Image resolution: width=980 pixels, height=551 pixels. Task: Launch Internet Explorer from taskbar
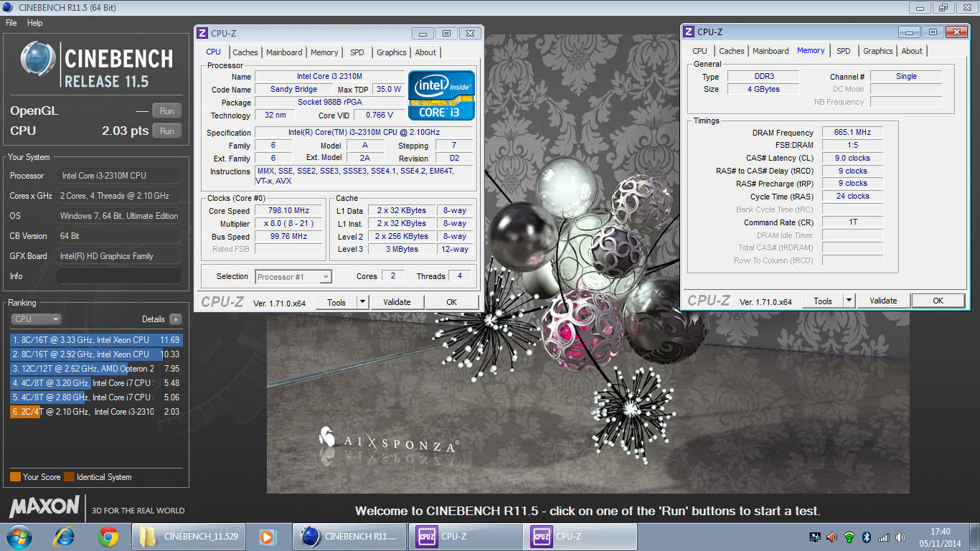click(x=65, y=537)
